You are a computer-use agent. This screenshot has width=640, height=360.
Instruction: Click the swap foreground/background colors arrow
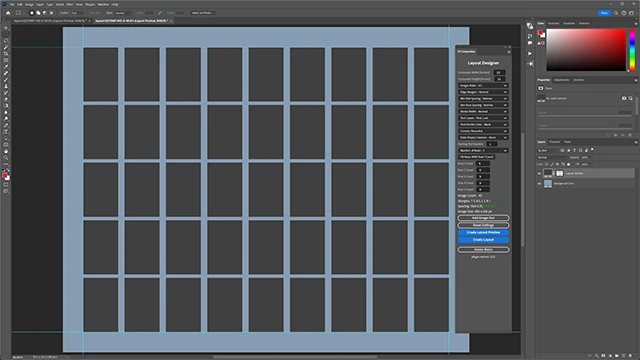(x=8, y=170)
